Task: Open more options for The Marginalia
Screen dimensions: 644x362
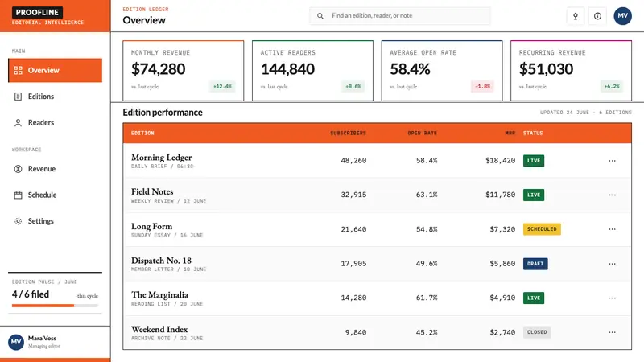Action: (612, 298)
